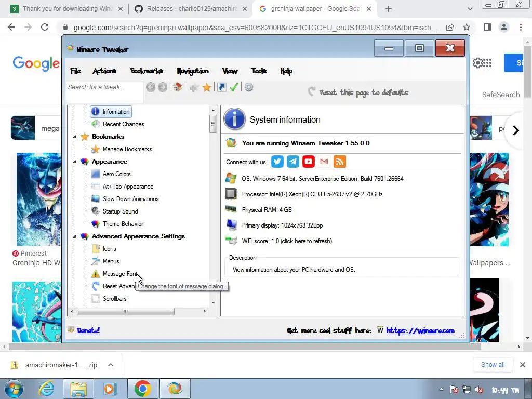Click the tree panel horizontal scrollbar thumb
532x399 pixels.
pyautogui.click(x=126, y=311)
